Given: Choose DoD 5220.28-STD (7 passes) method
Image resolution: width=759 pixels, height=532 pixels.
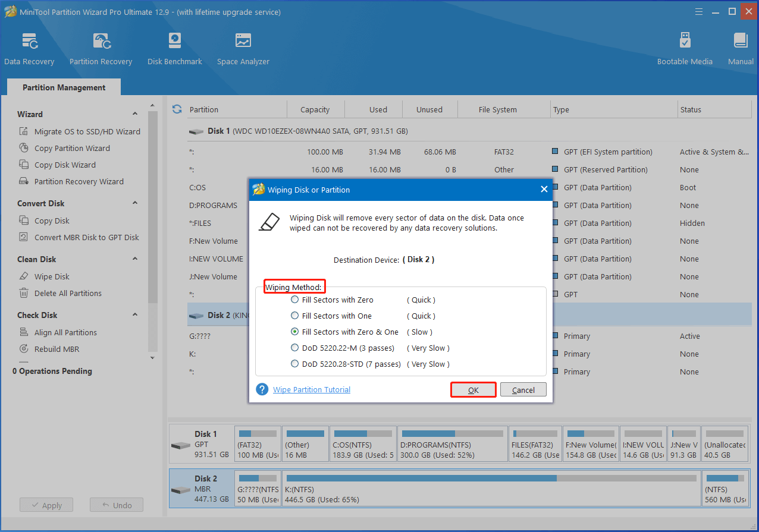Looking at the screenshot, I should tap(294, 364).
